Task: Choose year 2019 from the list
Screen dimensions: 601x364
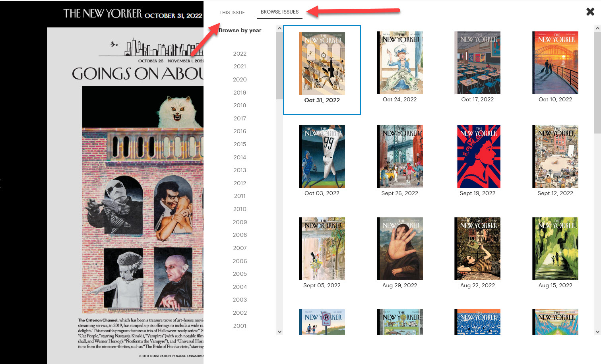Action: 240,93
